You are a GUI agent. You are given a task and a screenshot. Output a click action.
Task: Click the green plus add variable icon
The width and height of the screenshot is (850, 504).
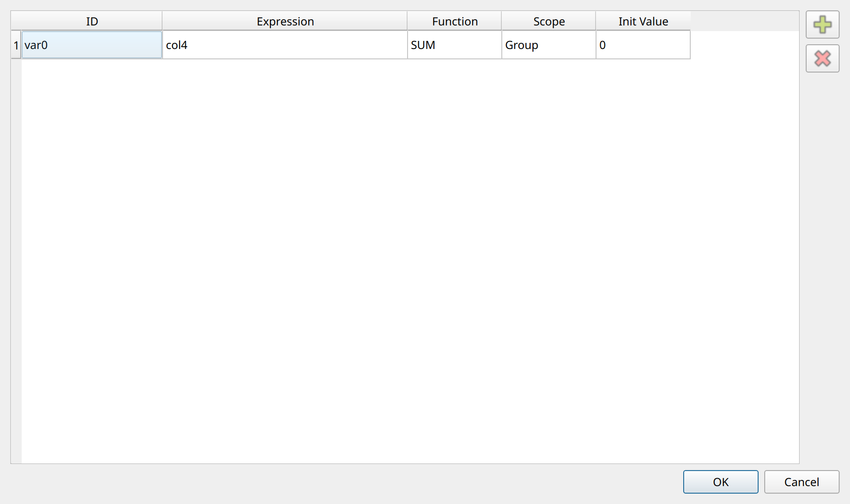[822, 24]
